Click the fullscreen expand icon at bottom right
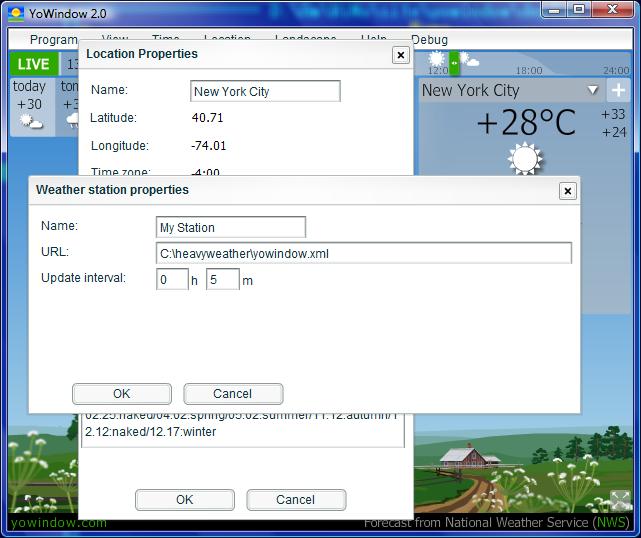 tap(619, 501)
